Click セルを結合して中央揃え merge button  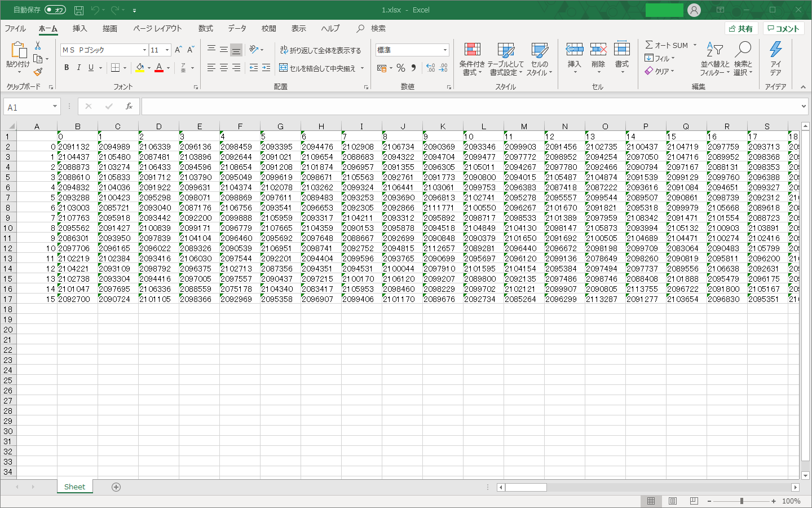click(317, 68)
